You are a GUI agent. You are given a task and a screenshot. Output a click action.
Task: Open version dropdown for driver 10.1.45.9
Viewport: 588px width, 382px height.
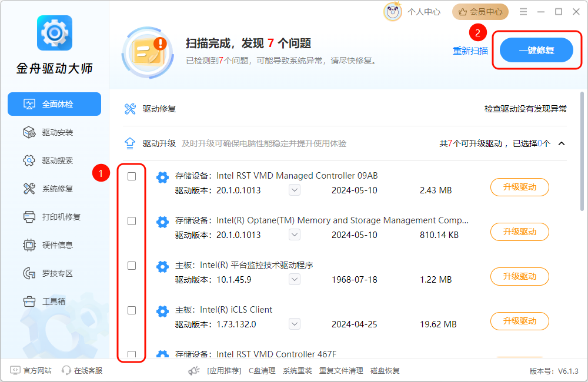point(295,279)
